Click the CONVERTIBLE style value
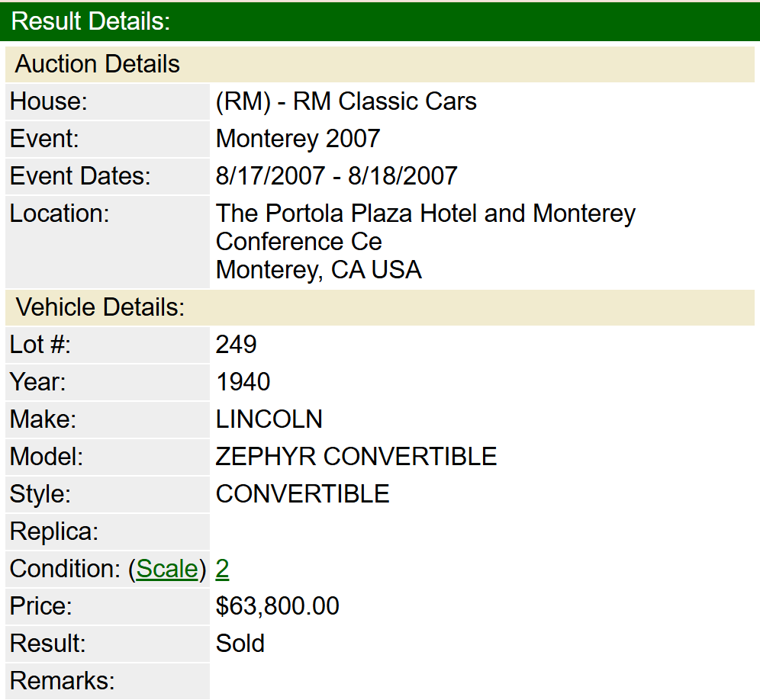This screenshot has height=700, width=760. point(303,494)
